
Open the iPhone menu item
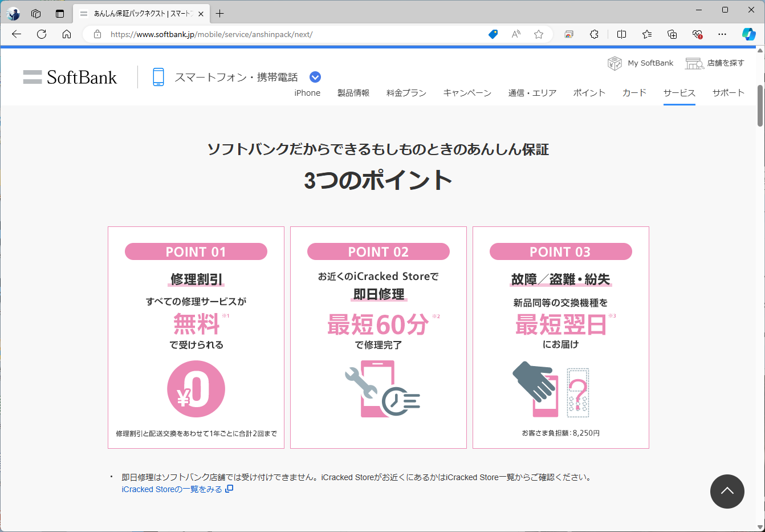[x=307, y=93]
